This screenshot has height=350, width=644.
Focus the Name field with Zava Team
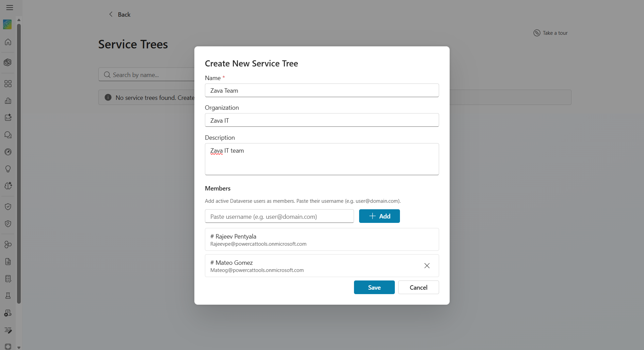322,90
